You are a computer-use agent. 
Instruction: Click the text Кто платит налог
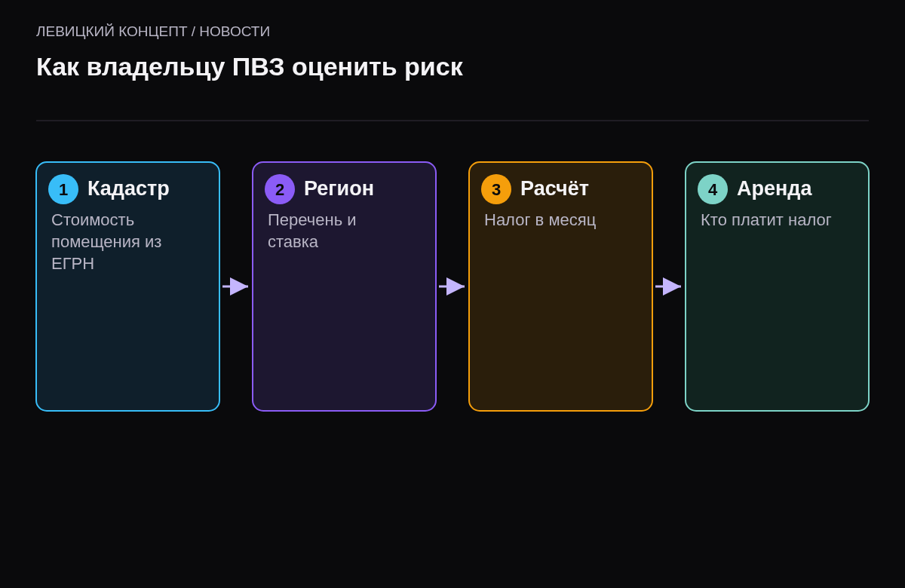[765, 220]
